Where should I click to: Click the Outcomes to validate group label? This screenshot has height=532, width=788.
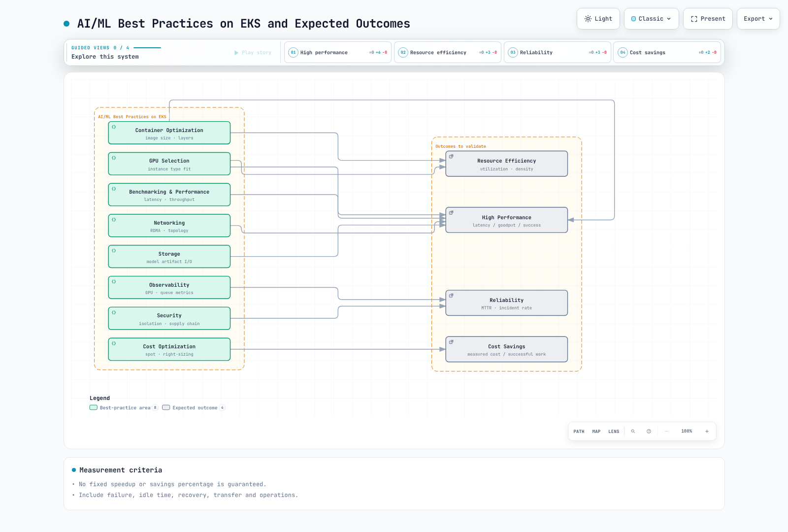point(460,146)
